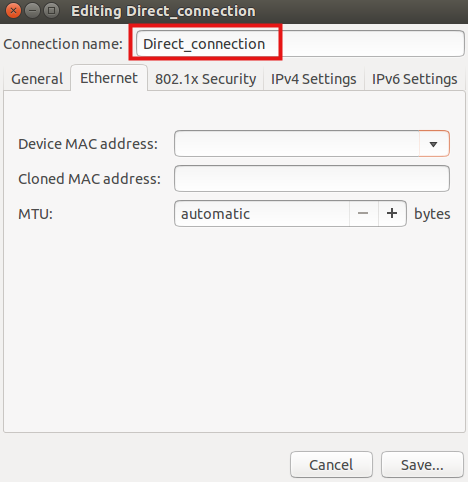Viewport: 468px width, 482px height.
Task: Close the Editing Direct_connection window
Action: click(13, 11)
